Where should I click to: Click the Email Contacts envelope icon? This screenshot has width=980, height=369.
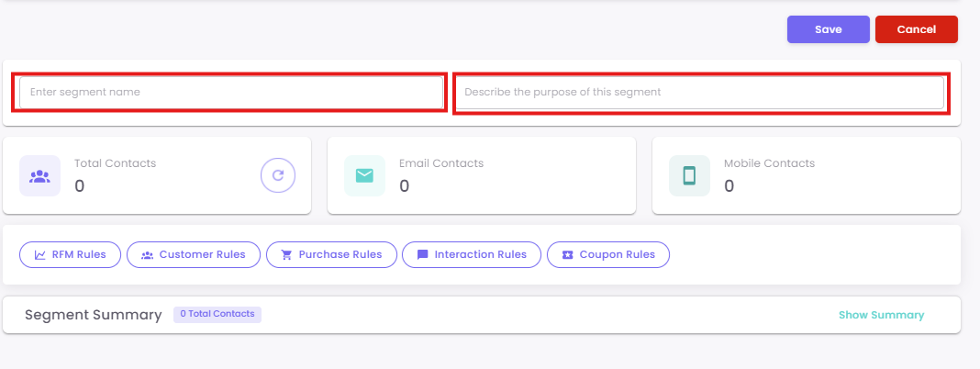(x=364, y=175)
